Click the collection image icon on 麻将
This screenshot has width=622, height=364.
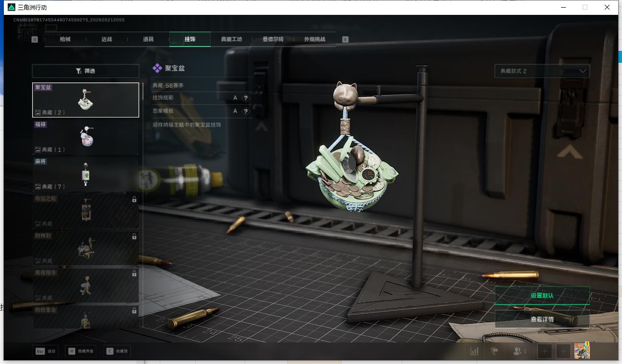pos(38,187)
